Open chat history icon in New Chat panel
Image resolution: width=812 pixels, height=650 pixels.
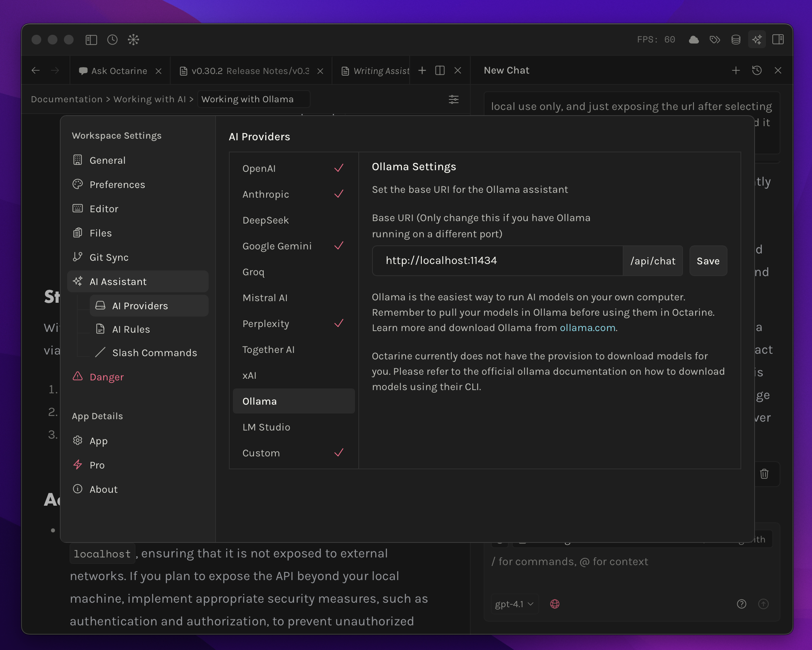pyautogui.click(x=757, y=70)
